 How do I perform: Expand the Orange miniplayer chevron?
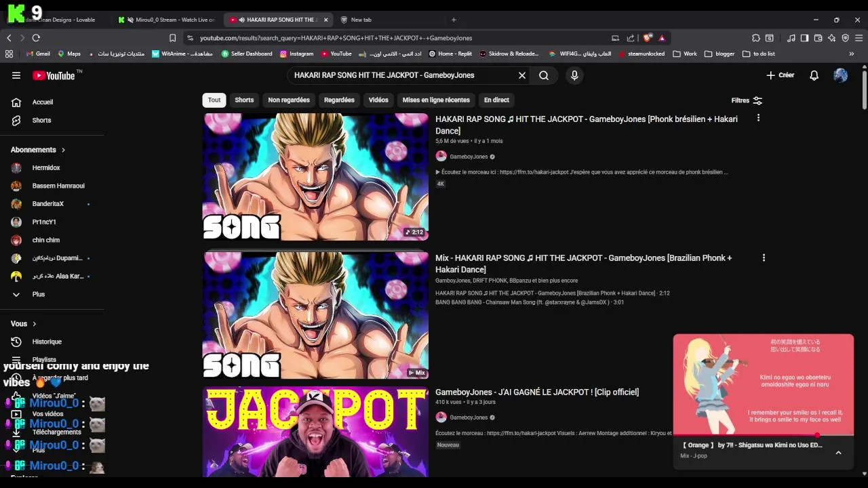(838, 452)
